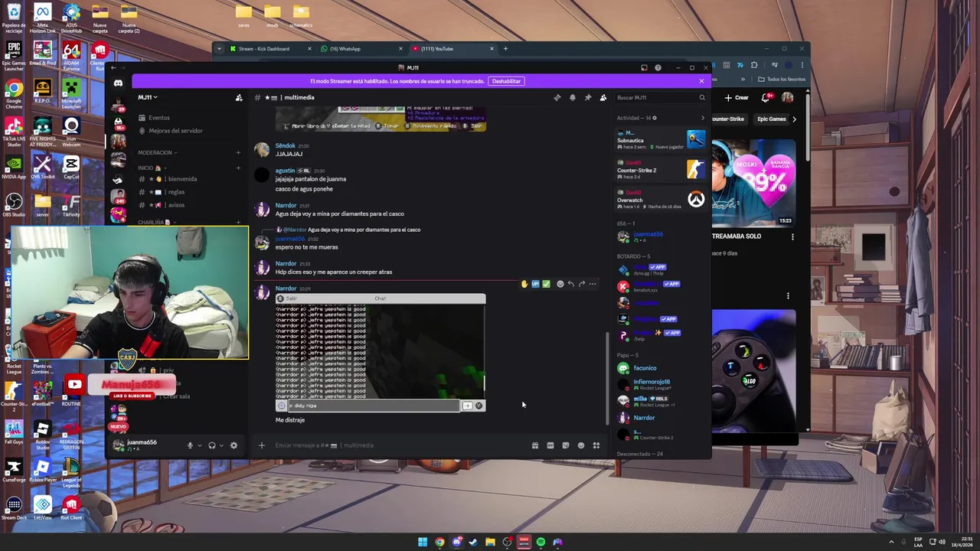Open Discord help question mark icon
Screen dimensions: 980x551
658,67
